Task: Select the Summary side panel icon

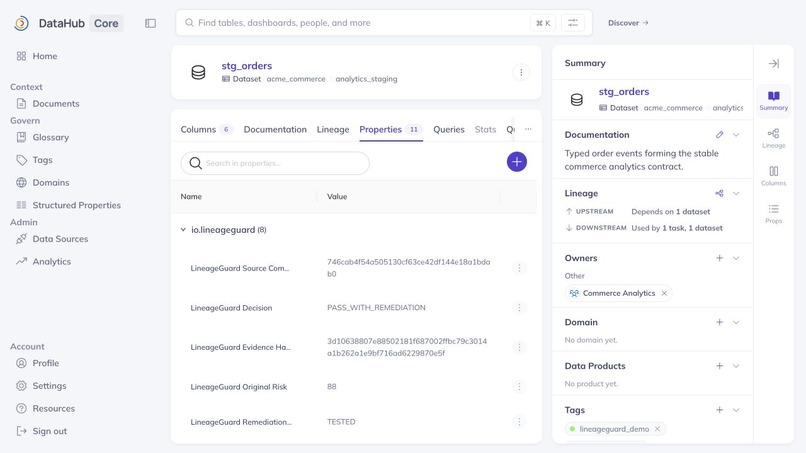Action: pos(774,100)
